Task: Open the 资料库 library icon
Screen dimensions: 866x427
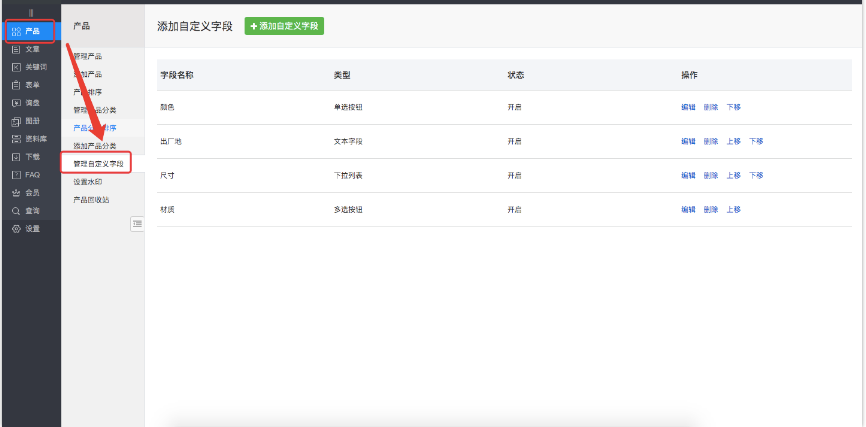Action: click(16, 139)
